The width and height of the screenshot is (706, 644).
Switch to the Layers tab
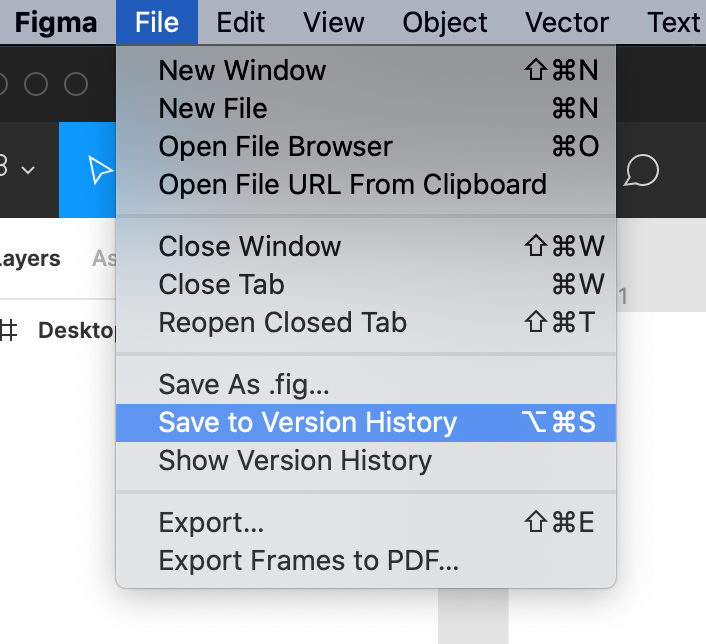[30, 258]
